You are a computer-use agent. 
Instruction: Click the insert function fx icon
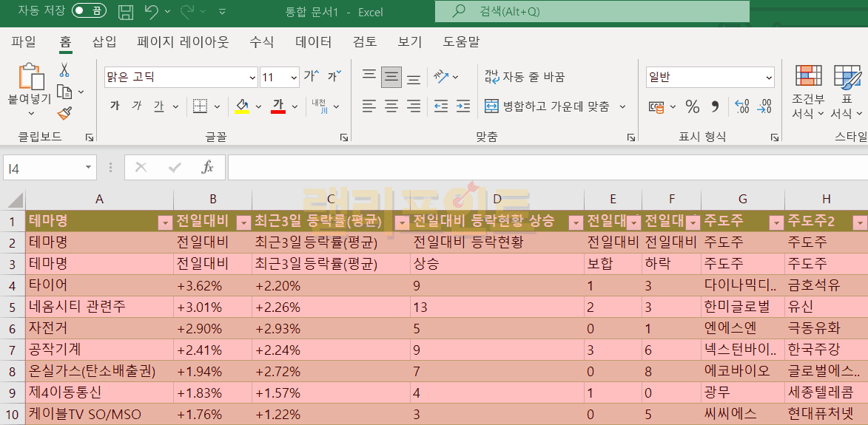208,168
